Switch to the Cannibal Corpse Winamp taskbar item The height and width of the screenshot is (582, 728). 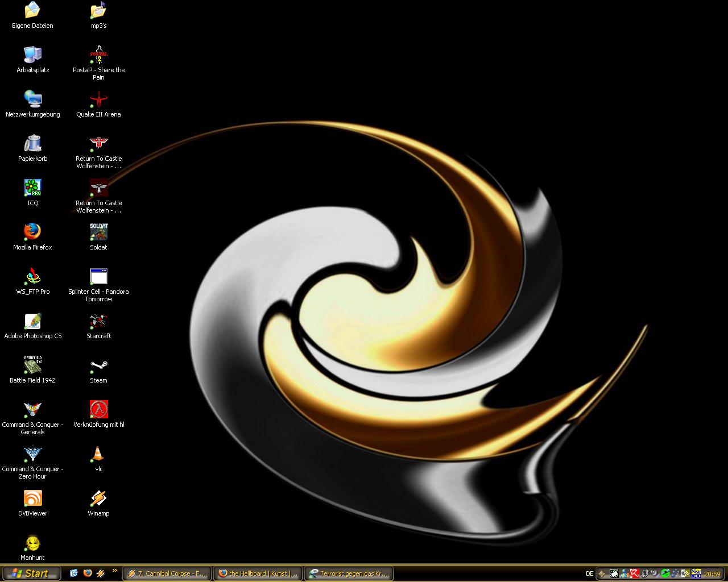pos(167,573)
